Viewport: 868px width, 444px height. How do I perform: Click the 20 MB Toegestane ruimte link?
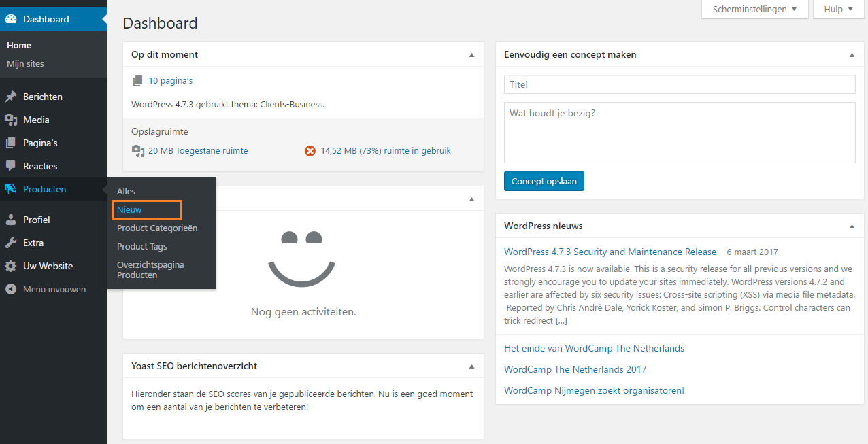(198, 151)
